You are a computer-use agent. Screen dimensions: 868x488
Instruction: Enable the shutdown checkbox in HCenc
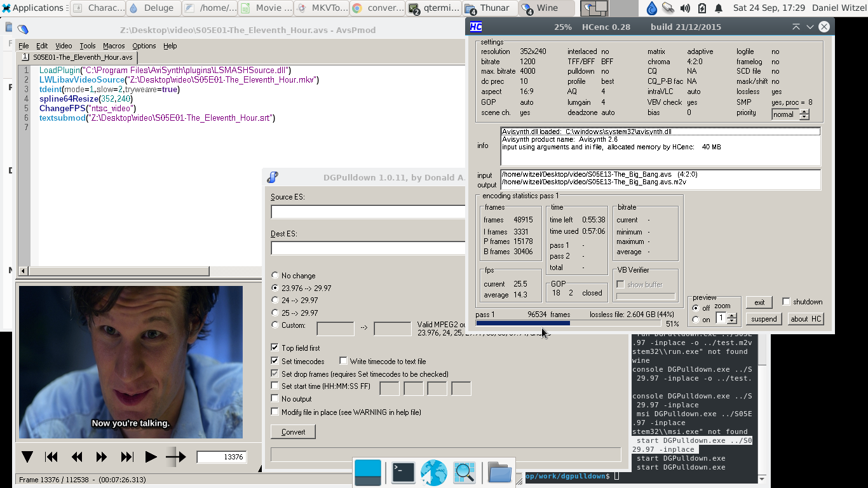tap(787, 302)
